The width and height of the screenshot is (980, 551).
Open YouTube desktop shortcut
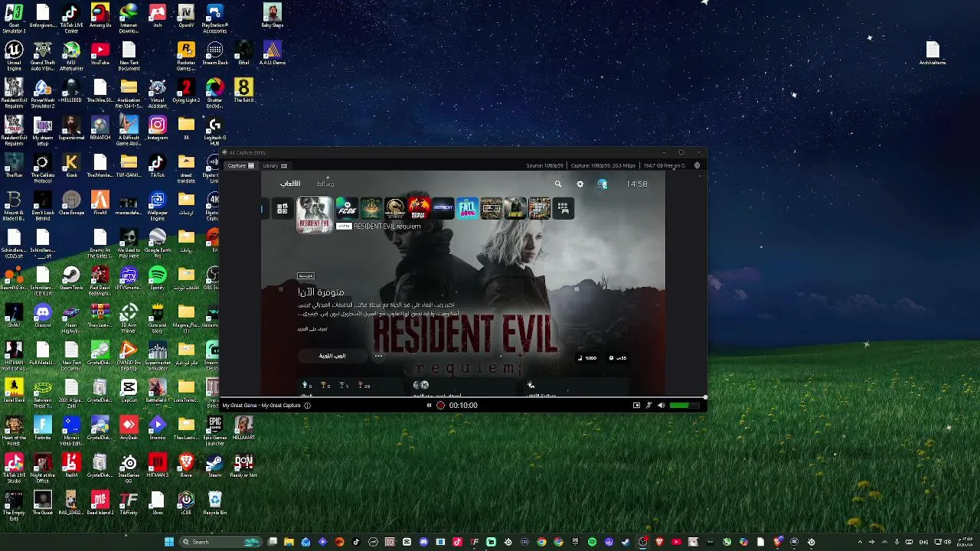pos(100,54)
